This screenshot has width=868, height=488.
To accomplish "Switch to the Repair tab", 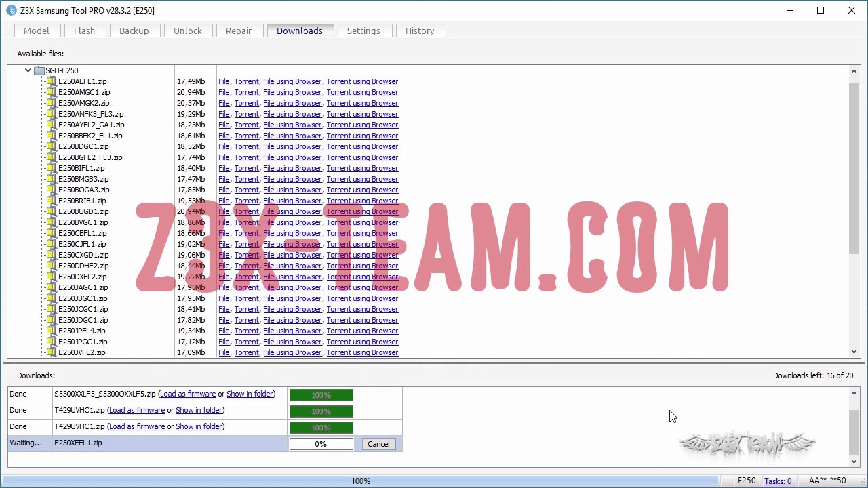I will coord(239,30).
